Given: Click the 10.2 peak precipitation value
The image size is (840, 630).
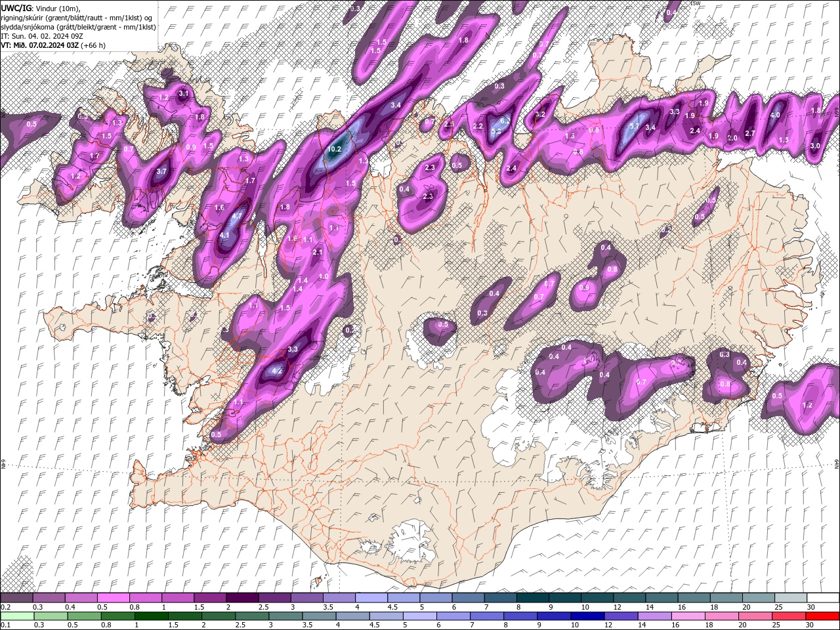Looking at the screenshot, I should pyautogui.click(x=335, y=149).
